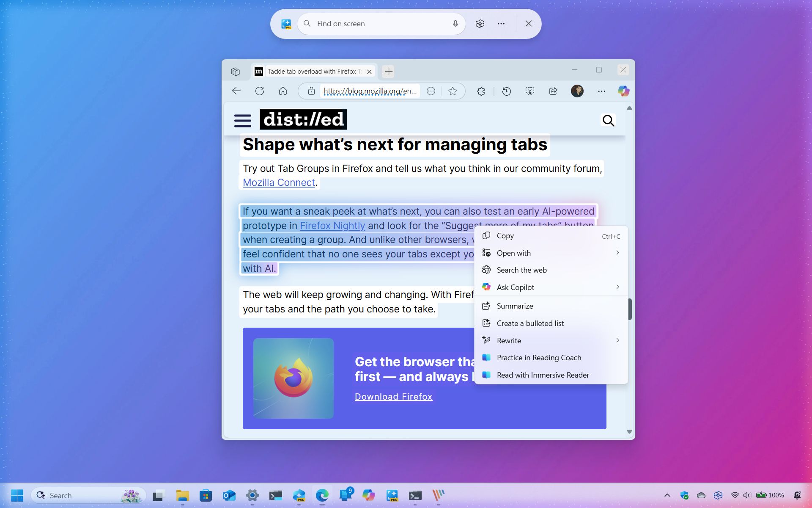
Task: Select Summarize from the context menu
Action: tap(515, 306)
